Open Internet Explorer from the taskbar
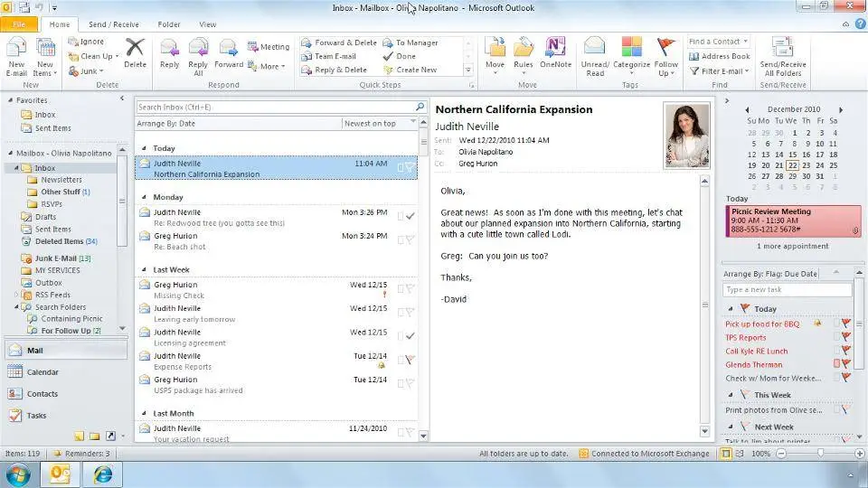 pyautogui.click(x=103, y=474)
